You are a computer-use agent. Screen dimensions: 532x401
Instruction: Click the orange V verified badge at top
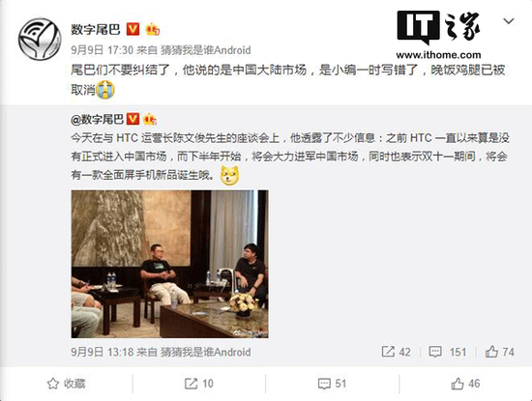coord(133,30)
